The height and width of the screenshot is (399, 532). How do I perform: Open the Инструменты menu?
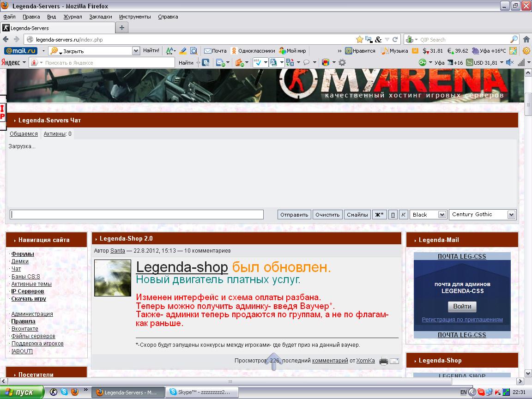(135, 17)
